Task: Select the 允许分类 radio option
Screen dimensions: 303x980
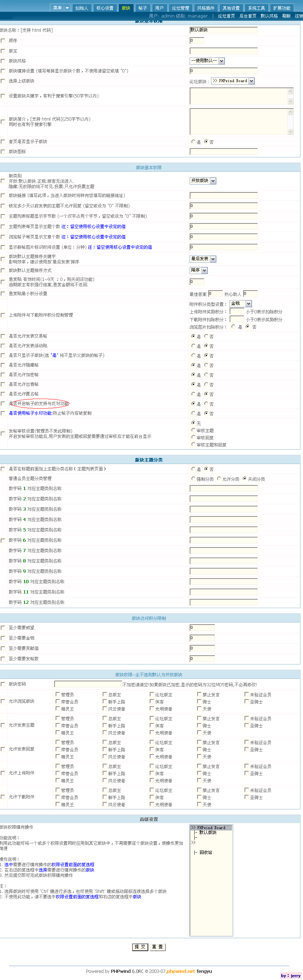Action: click(219, 479)
